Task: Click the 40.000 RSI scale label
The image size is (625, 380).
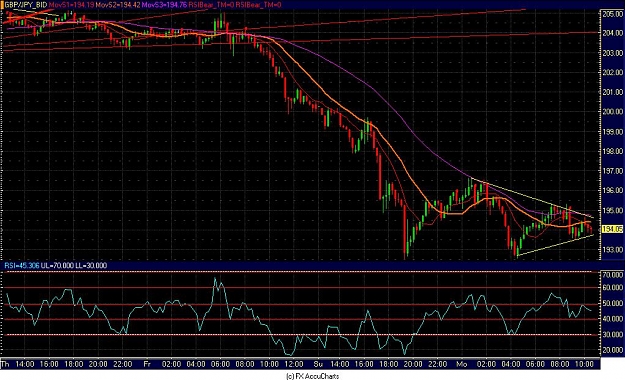Action: pyautogui.click(x=612, y=319)
